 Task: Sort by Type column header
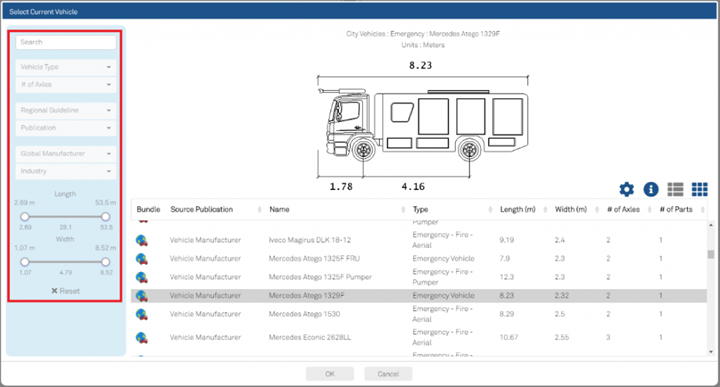pos(420,209)
